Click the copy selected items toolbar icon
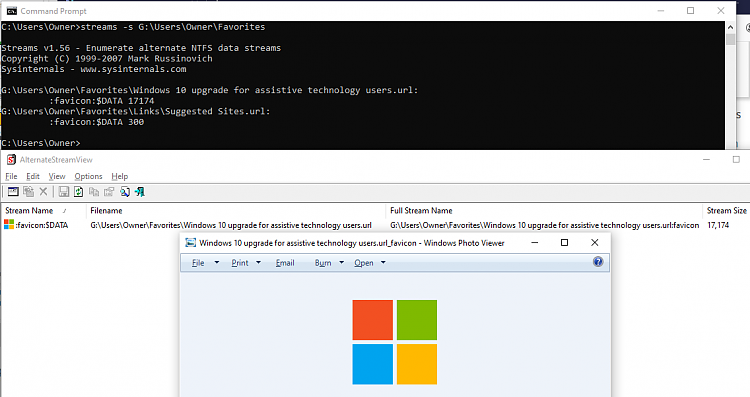Viewport: 750px width, 397px height. pos(94,192)
